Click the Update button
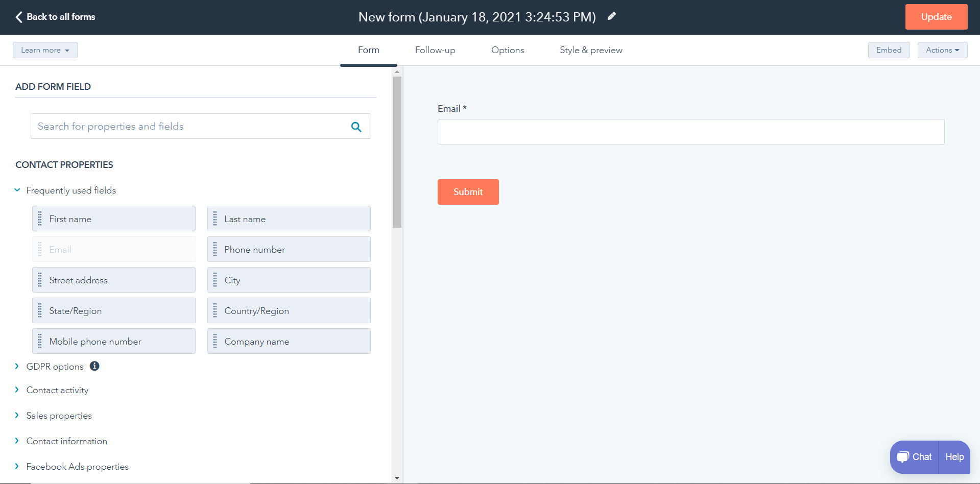The width and height of the screenshot is (980, 484). (936, 17)
